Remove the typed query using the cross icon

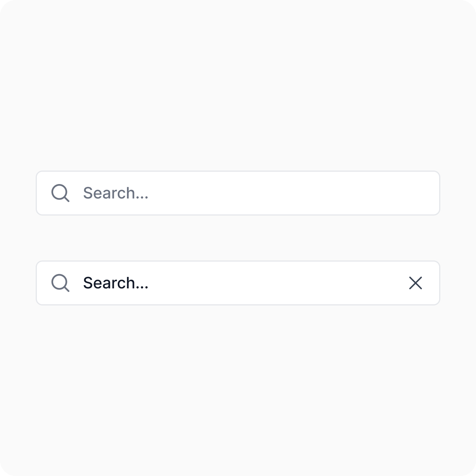(x=415, y=283)
